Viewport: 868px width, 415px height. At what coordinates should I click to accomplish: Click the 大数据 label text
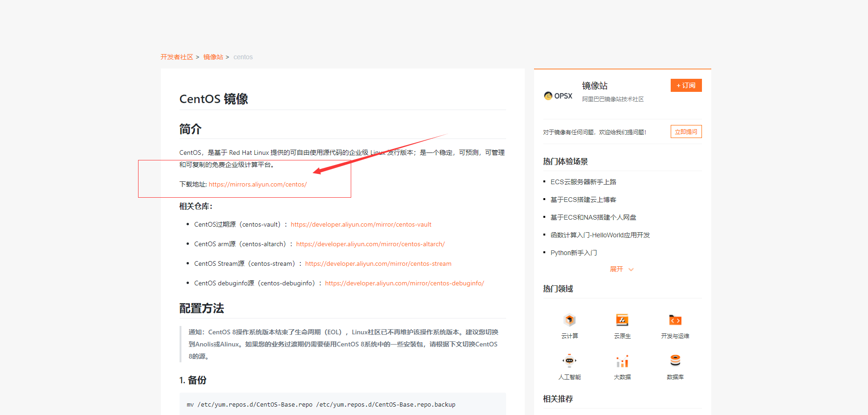[622, 377]
